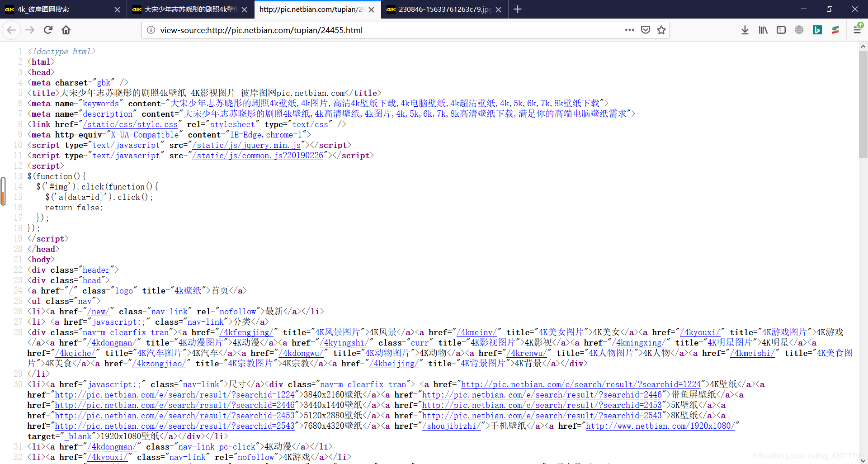868x464 pixels.
Task: Click the "return false;" text on line 16
Action: tap(74, 208)
